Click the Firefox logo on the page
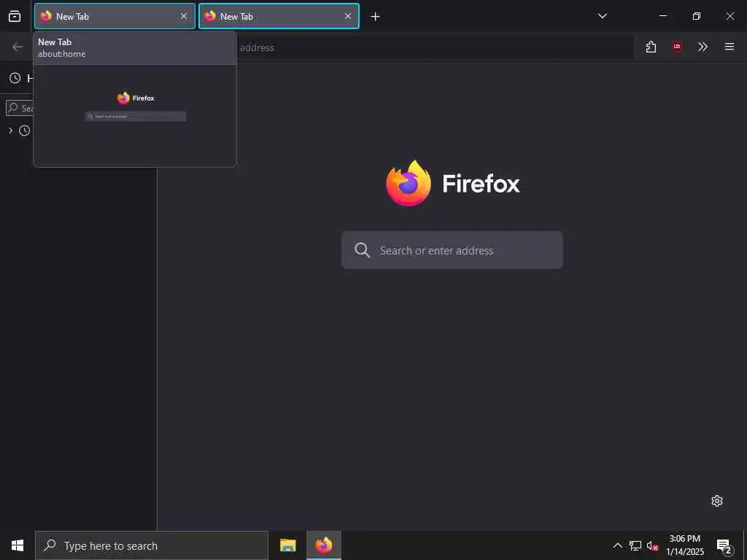This screenshot has width=747, height=560. point(409,183)
